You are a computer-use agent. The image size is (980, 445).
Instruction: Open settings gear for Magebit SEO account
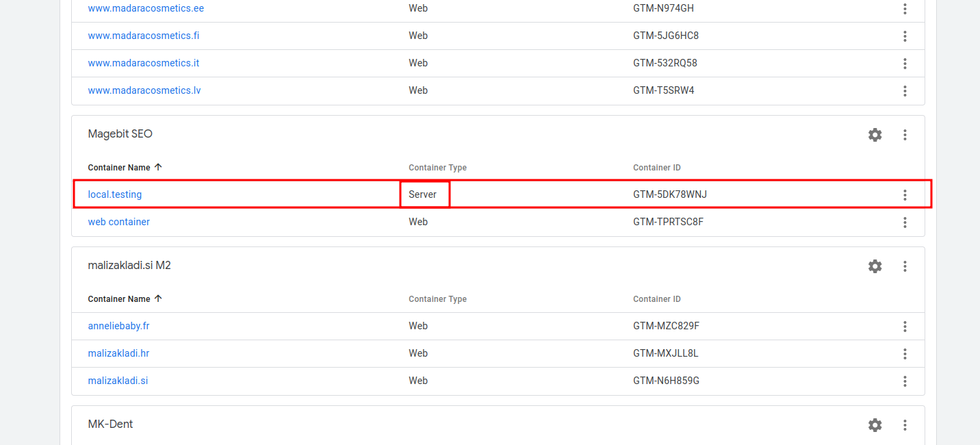click(875, 135)
